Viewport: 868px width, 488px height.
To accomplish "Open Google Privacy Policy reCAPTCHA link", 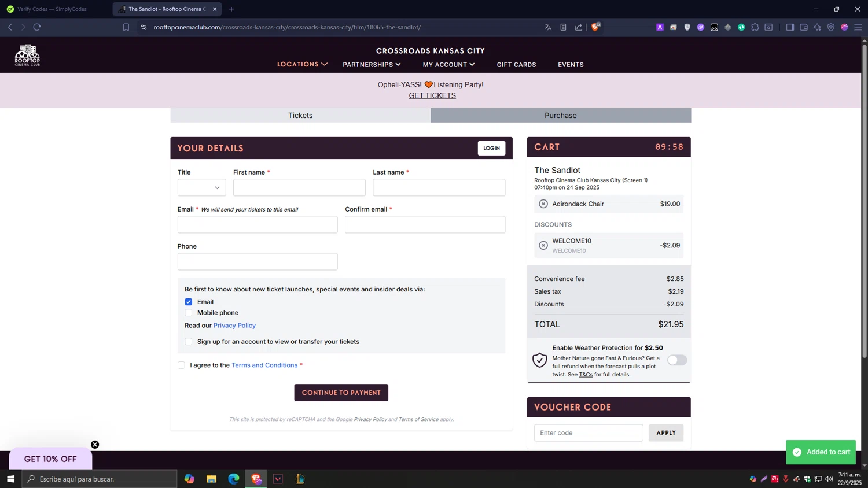I will (370, 419).
